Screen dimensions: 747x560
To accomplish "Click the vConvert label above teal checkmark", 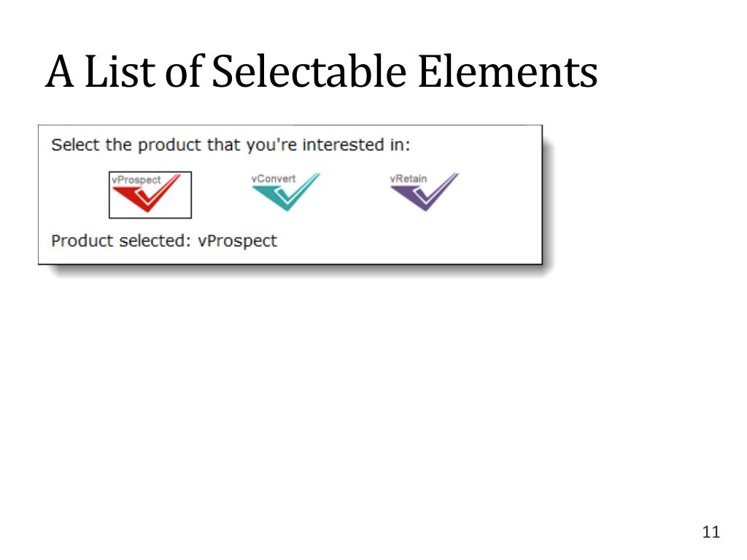I will coord(274,179).
